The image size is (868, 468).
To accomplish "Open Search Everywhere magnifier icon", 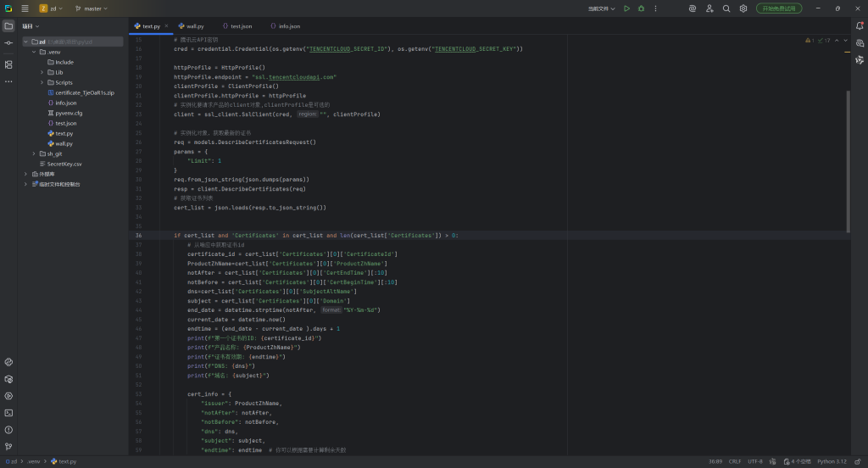I will tap(726, 8).
